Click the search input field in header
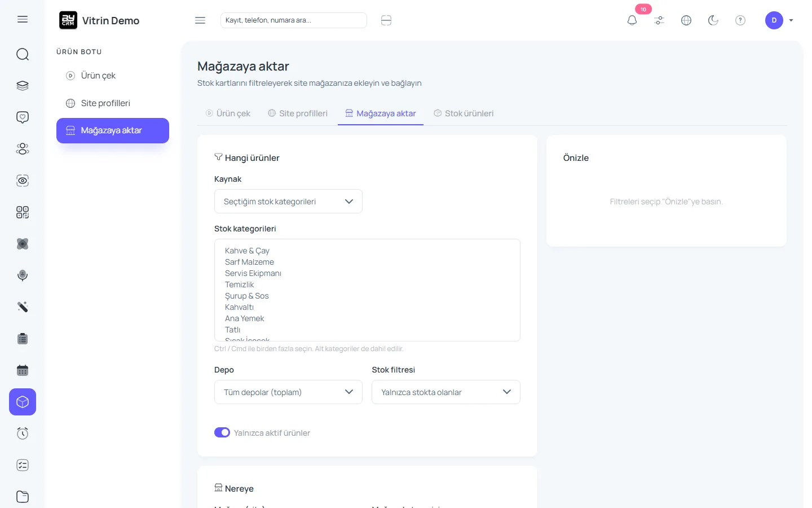 tap(293, 20)
